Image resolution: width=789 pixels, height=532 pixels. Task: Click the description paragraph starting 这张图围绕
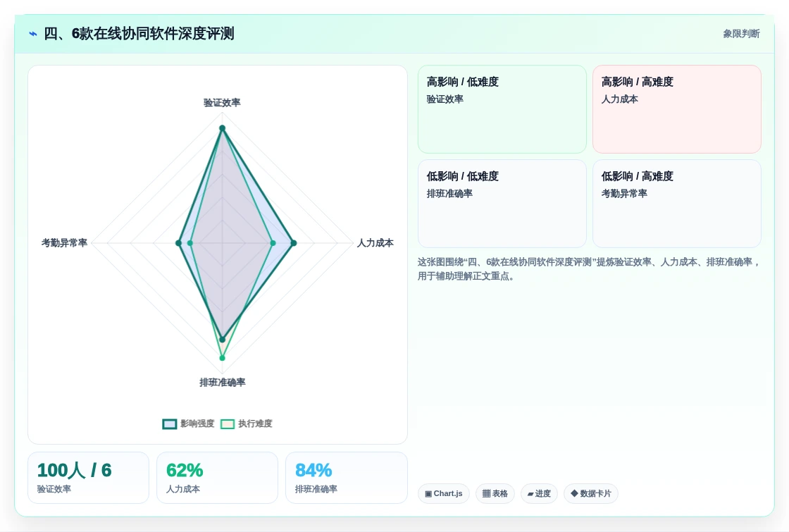click(x=589, y=268)
